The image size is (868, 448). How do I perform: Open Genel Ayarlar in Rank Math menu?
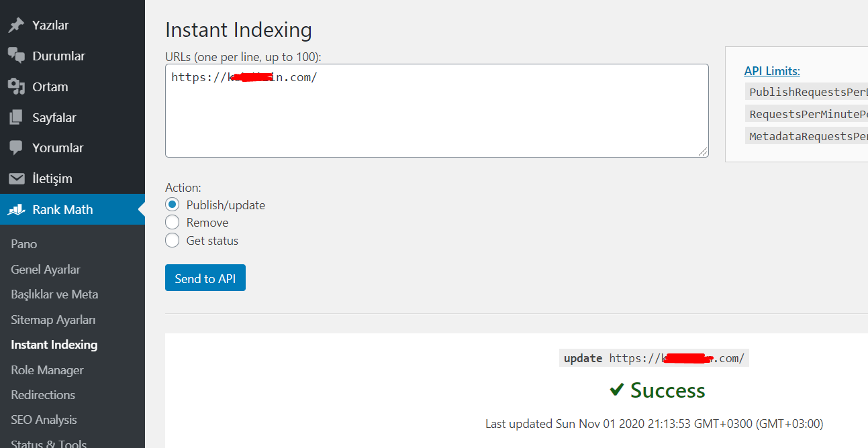pos(46,270)
